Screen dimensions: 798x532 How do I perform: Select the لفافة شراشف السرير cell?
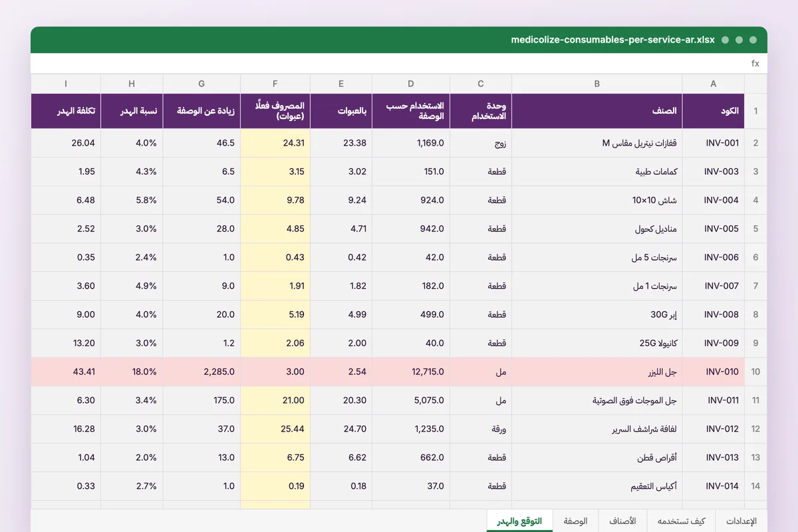(x=597, y=429)
